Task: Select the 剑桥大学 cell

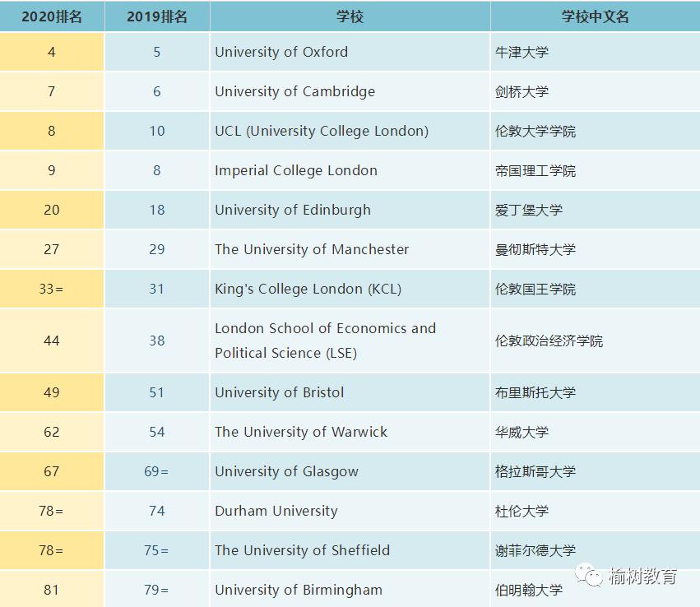Action: (595, 91)
